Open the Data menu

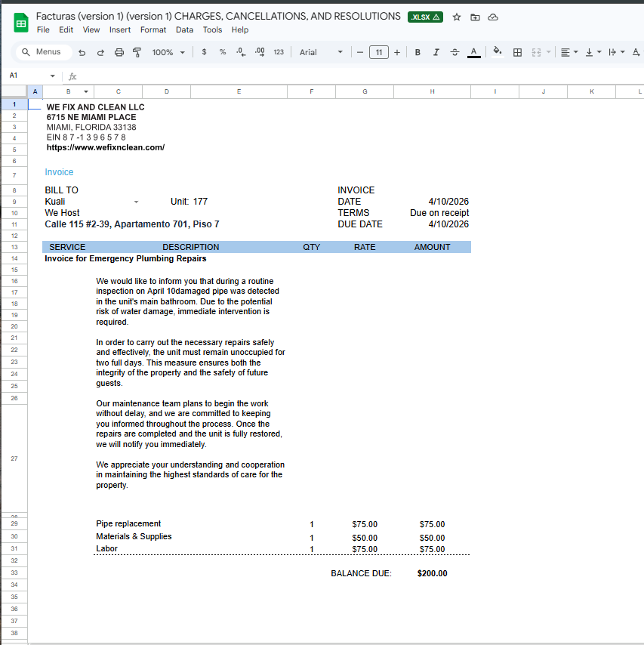(184, 29)
